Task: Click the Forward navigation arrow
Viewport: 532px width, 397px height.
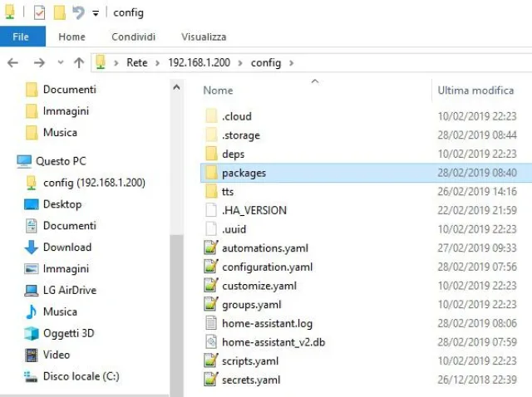Action: tap(38, 63)
